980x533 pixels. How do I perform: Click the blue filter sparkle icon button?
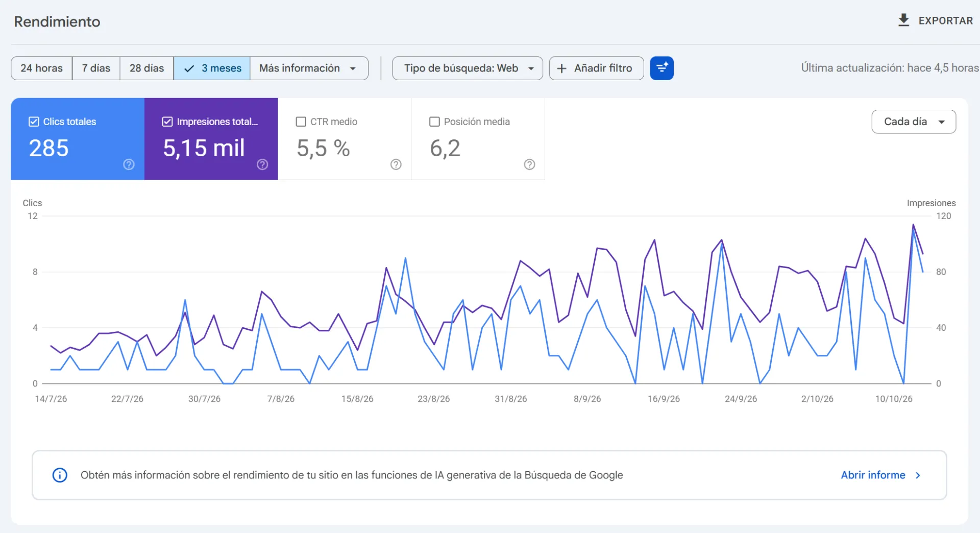[x=661, y=68]
